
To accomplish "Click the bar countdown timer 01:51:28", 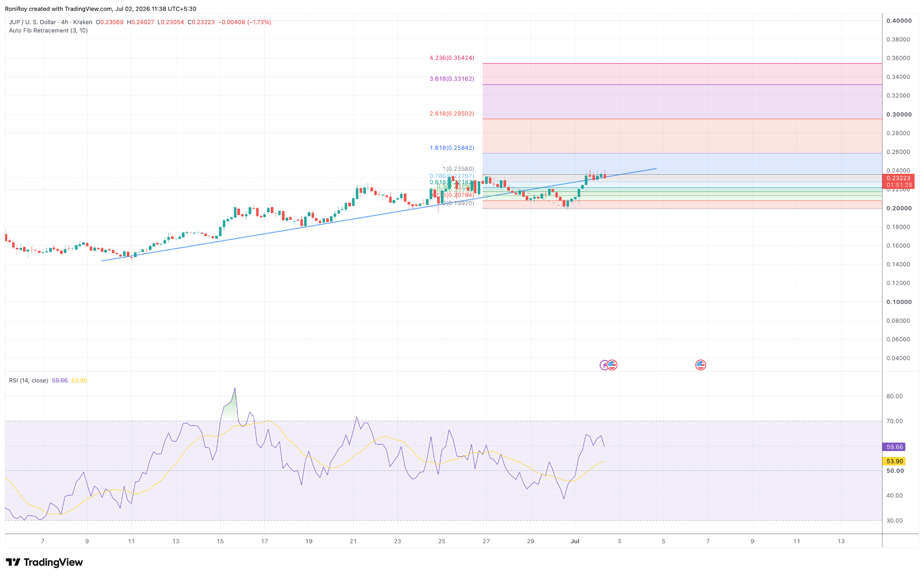I will (900, 185).
